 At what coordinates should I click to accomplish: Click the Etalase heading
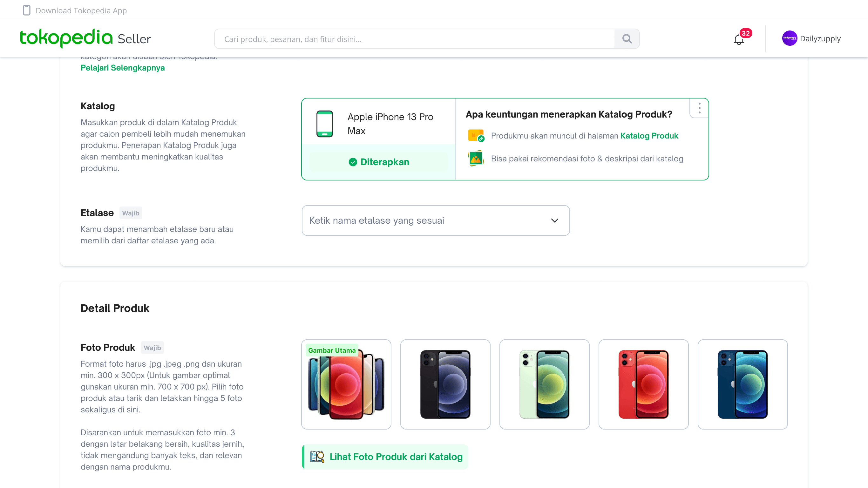click(97, 213)
